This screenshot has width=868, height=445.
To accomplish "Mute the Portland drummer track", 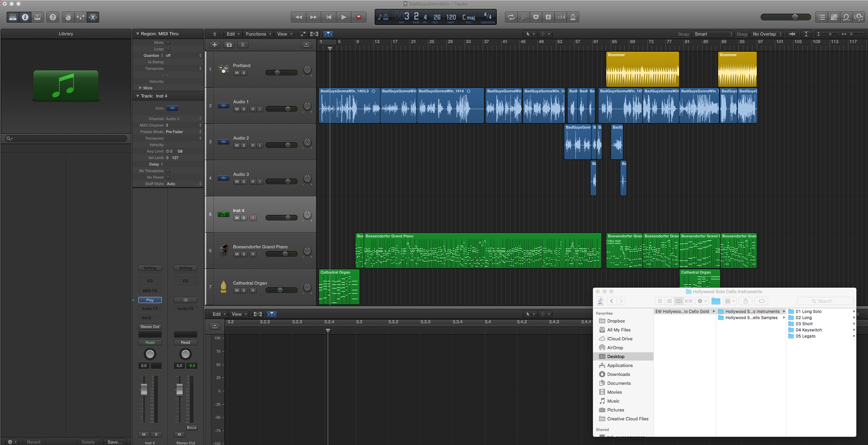I will (237, 73).
